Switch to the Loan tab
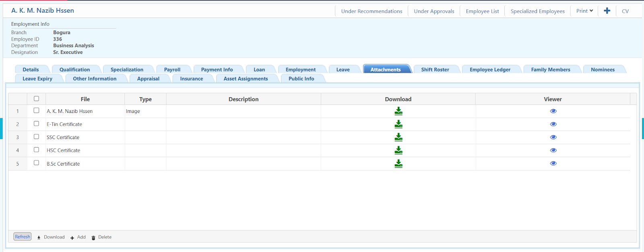 click(259, 70)
